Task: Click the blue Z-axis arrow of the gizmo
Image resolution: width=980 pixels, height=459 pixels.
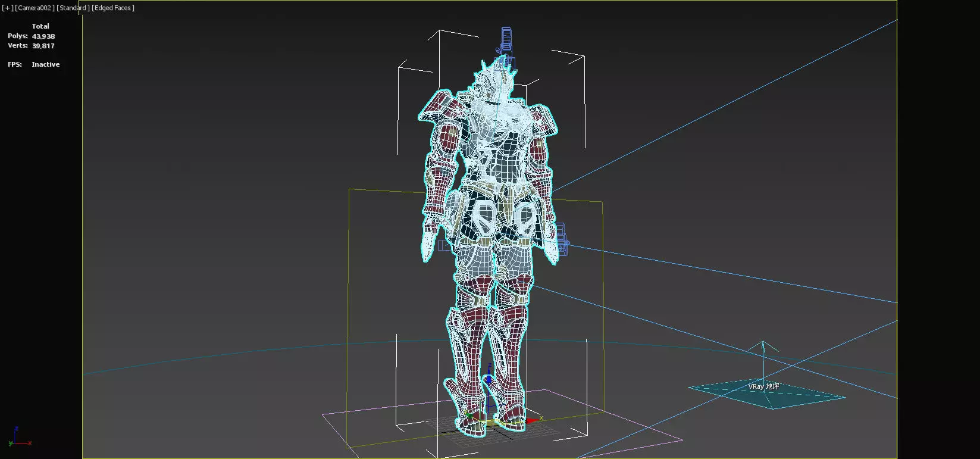Action: [x=489, y=377]
